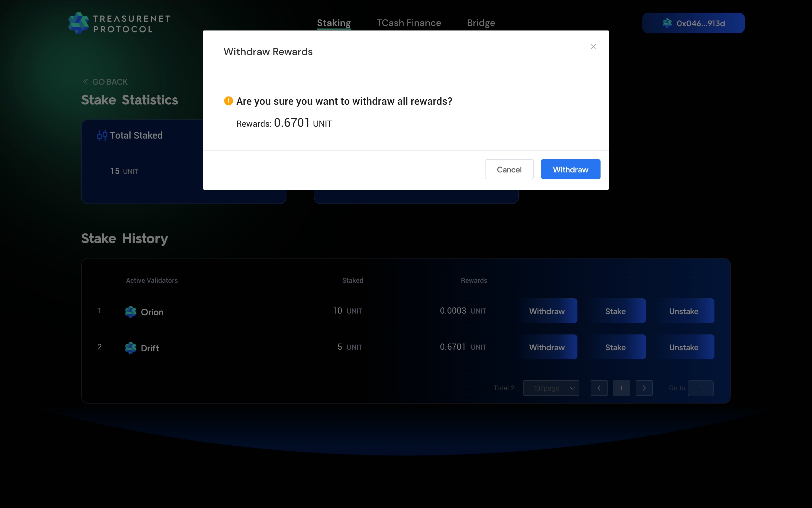812x508 pixels.
Task: Select the Drift validator name
Action: pos(150,348)
